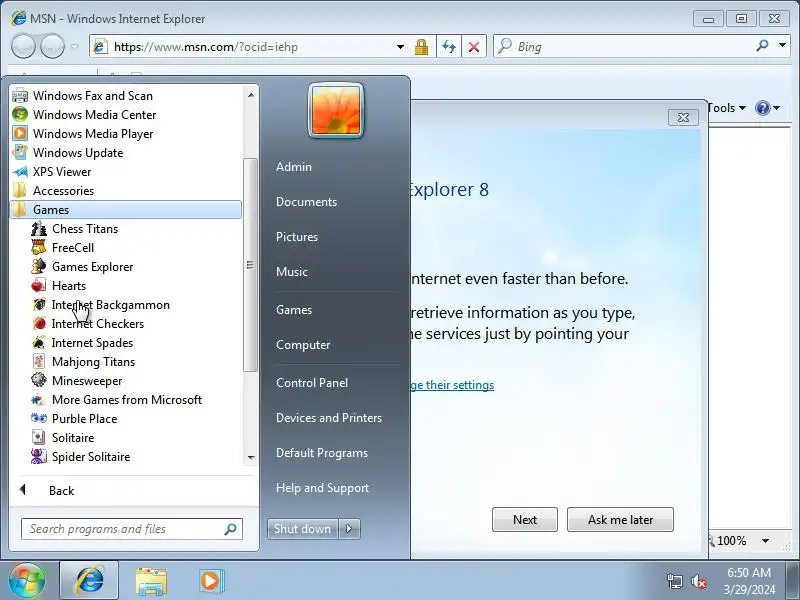Open Games in right Start pane
Image resolution: width=800 pixels, height=600 pixels.
tap(294, 310)
